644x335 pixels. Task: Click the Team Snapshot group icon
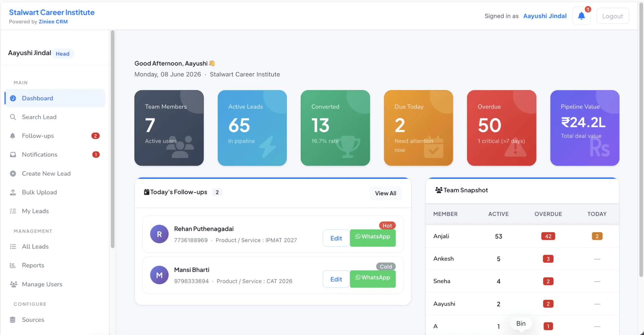click(439, 190)
